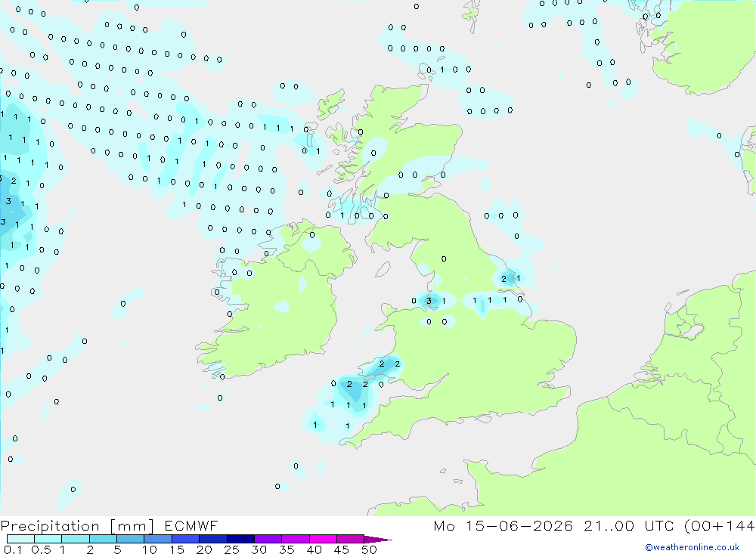Select the 5–10 mm legend color box
The width and height of the screenshot is (756, 554).
coord(130,539)
